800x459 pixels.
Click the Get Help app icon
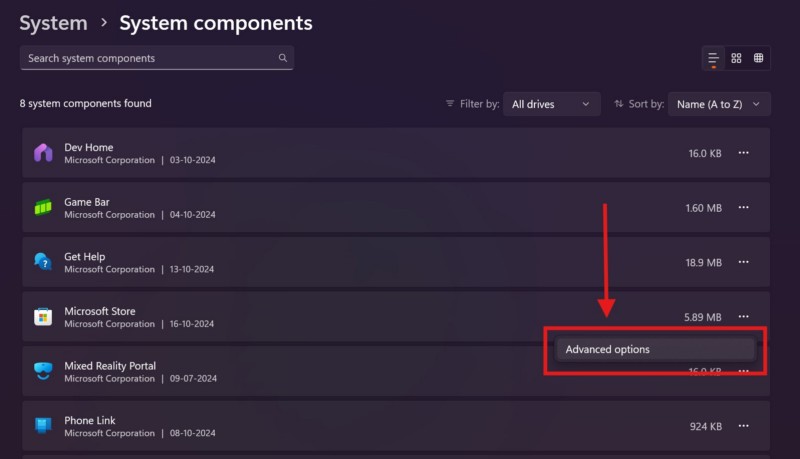[x=43, y=262]
